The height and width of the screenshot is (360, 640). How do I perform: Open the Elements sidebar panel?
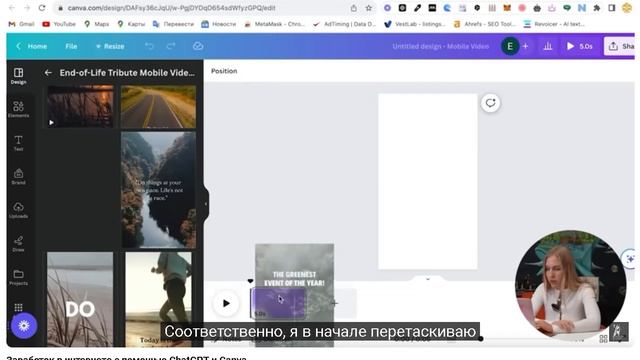click(x=18, y=109)
